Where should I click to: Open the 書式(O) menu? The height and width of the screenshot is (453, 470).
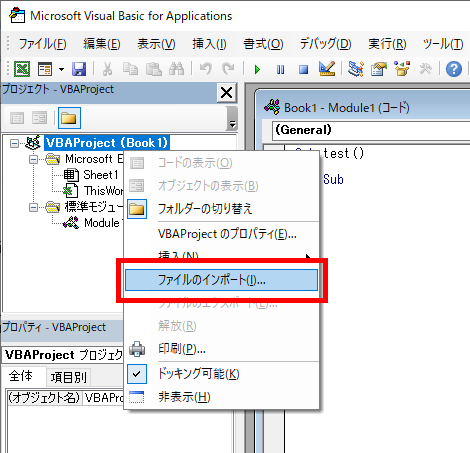[x=263, y=44]
